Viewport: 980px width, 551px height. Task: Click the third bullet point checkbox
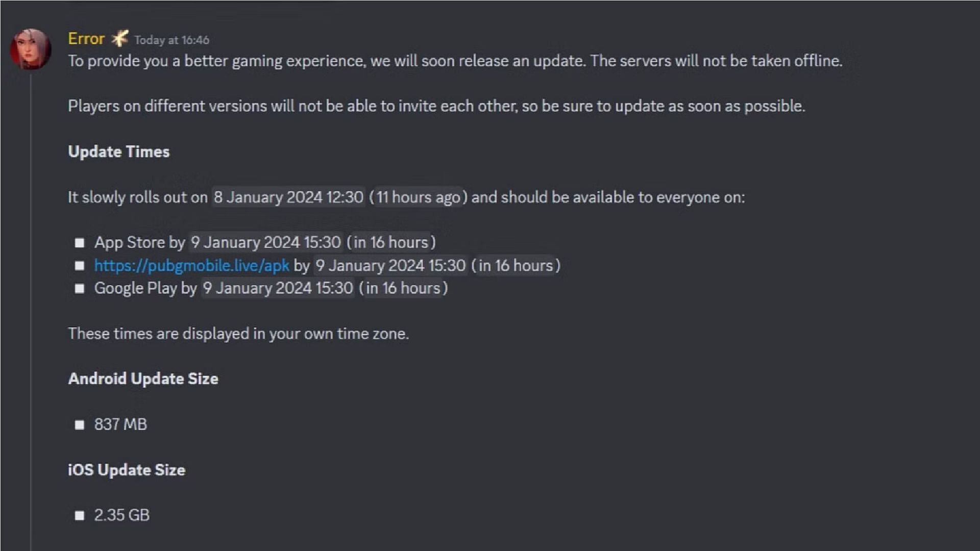[x=80, y=288]
